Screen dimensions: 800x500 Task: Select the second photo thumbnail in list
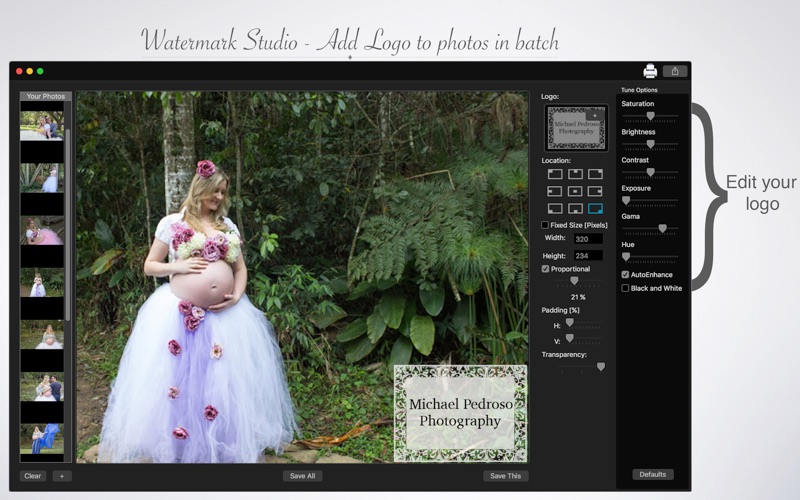[42, 178]
